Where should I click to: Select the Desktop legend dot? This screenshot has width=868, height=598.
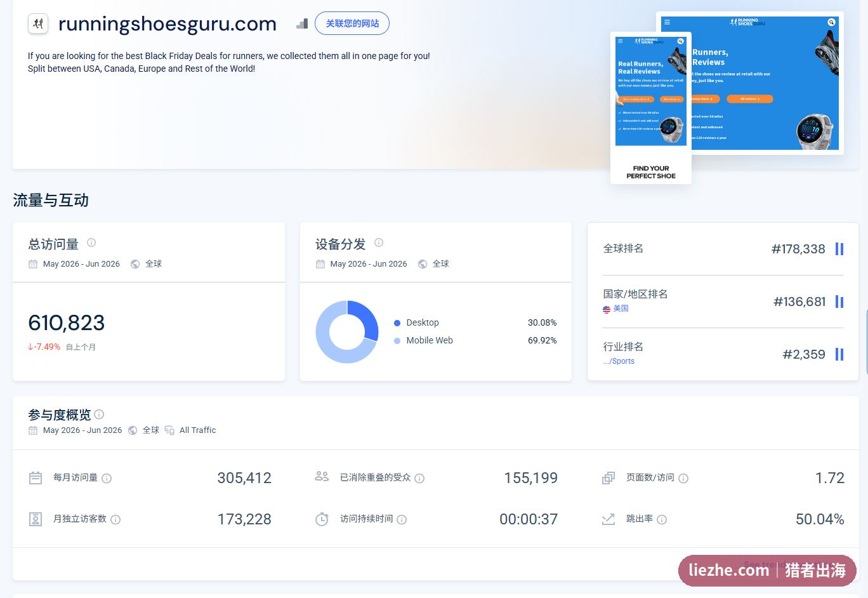click(397, 323)
